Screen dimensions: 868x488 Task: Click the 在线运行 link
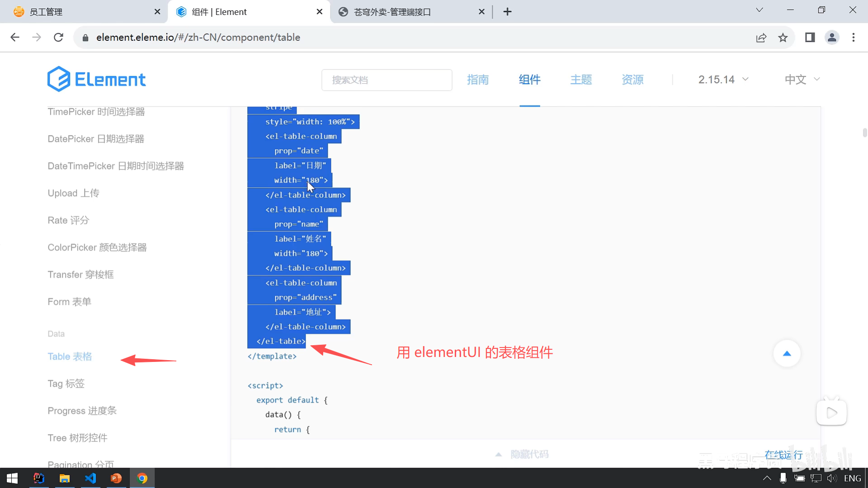click(x=783, y=455)
